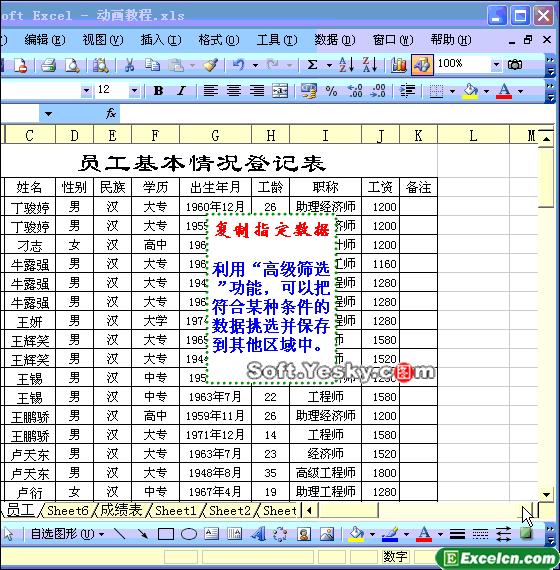The width and height of the screenshot is (560, 570).
Task: Apply red Font Color in the Formatting toolbar
Action: tap(504, 91)
